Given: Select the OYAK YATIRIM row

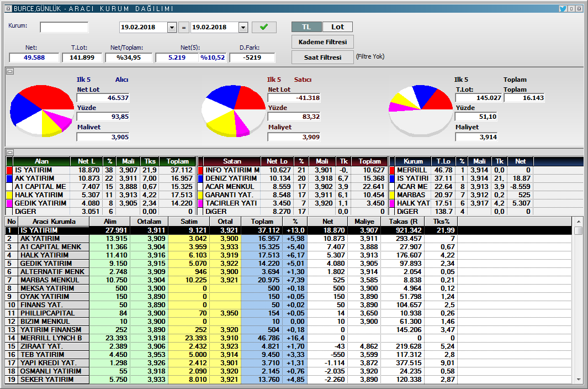Looking at the screenshot, I should pyautogui.click(x=289, y=296).
